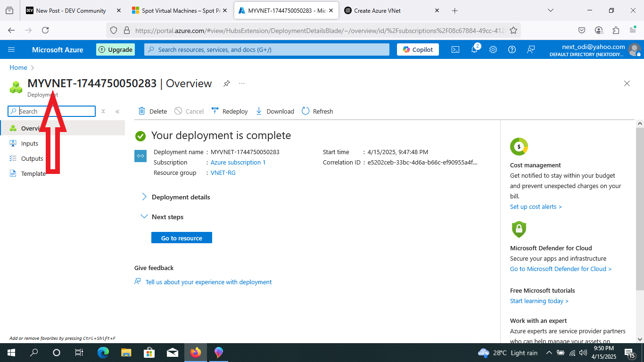This screenshot has height=362, width=644.
Task: Open Cloud Shell from the top bar
Action: (x=455, y=49)
